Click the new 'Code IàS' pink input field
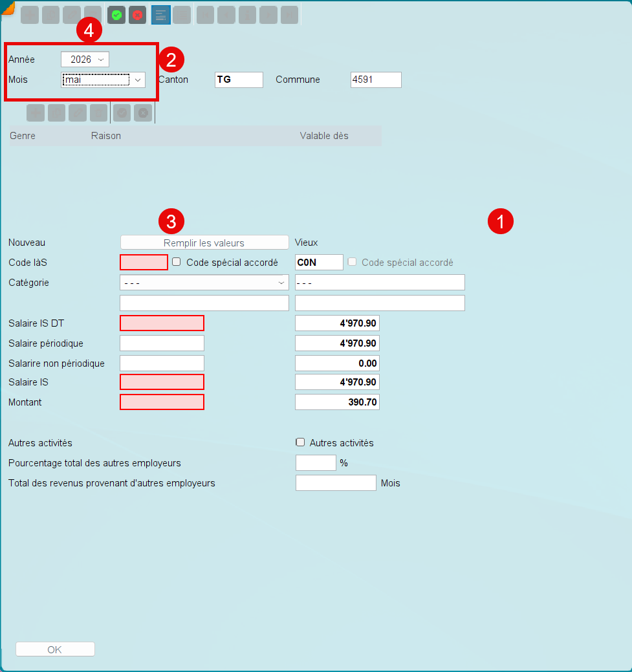The width and height of the screenshot is (632, 672). point(144,263)
